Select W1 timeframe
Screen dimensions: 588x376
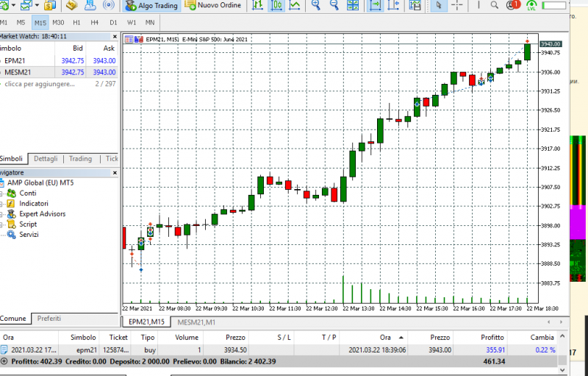[x=132, y=23]
